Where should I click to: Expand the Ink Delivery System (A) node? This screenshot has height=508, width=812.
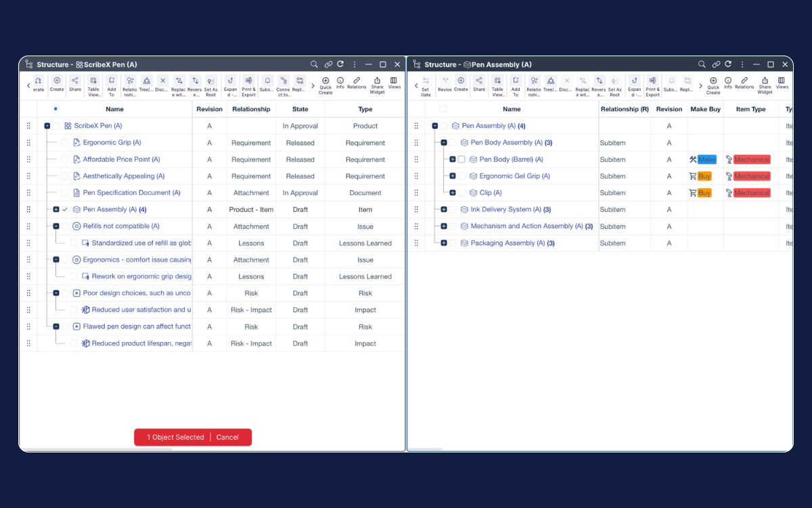tap(444, 210)
